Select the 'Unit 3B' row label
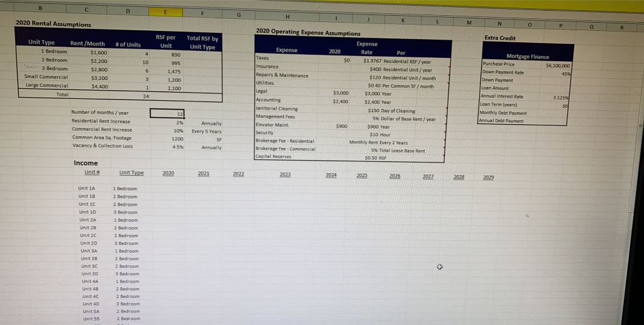Screen dimensions: 644x325 89,258
